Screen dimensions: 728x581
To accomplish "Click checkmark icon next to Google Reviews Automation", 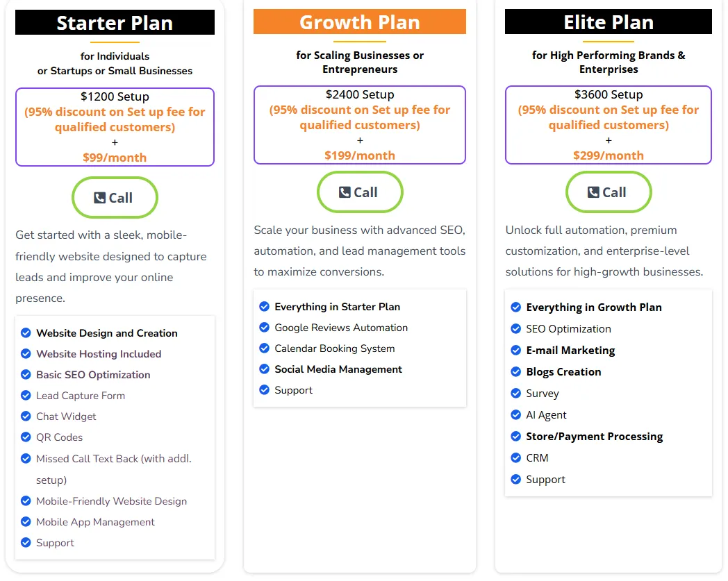I will pos(264,328).
